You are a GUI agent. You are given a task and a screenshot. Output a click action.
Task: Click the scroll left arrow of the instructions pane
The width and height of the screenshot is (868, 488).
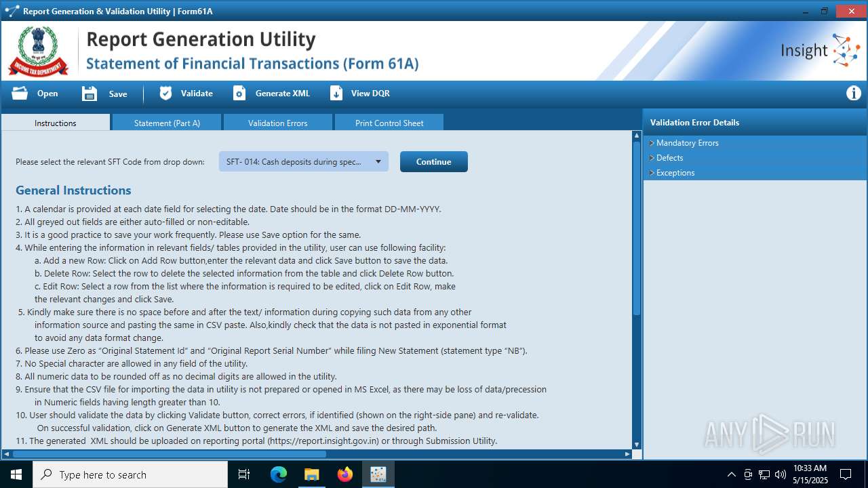click(x=6, y=453)
